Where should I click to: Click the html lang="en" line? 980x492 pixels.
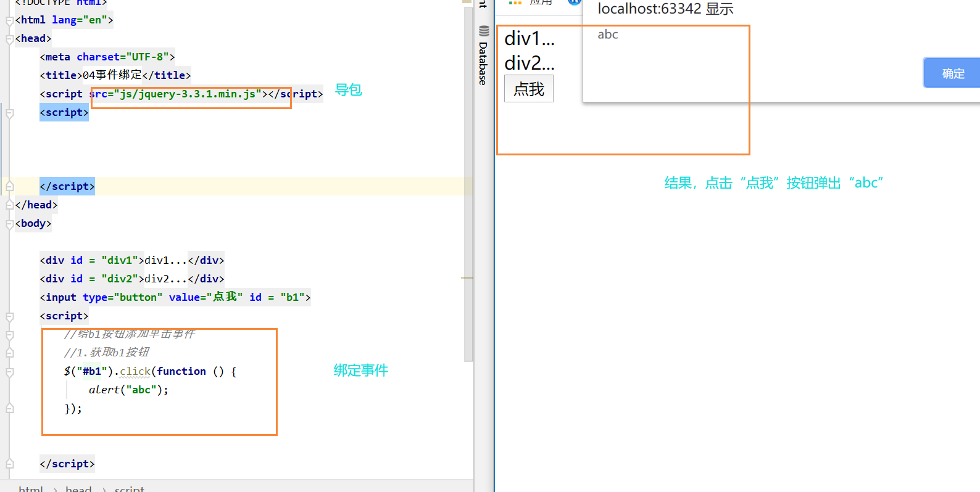point(64,20)
